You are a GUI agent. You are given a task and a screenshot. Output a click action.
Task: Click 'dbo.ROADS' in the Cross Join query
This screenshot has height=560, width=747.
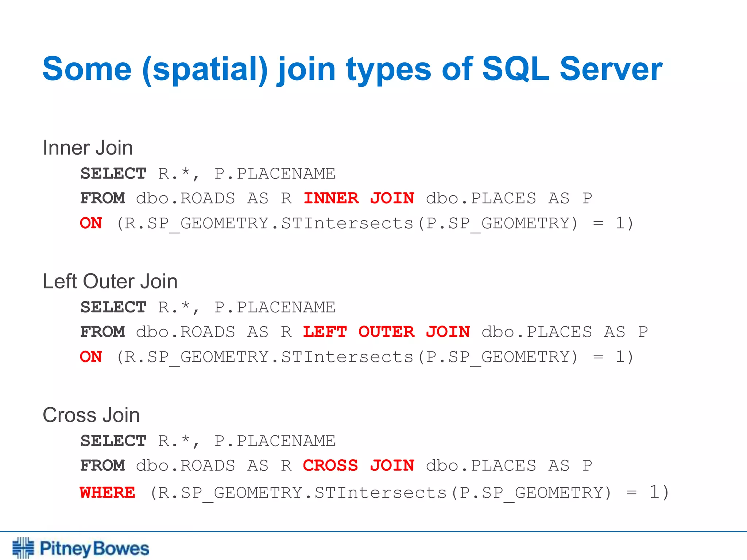(186, 466)
